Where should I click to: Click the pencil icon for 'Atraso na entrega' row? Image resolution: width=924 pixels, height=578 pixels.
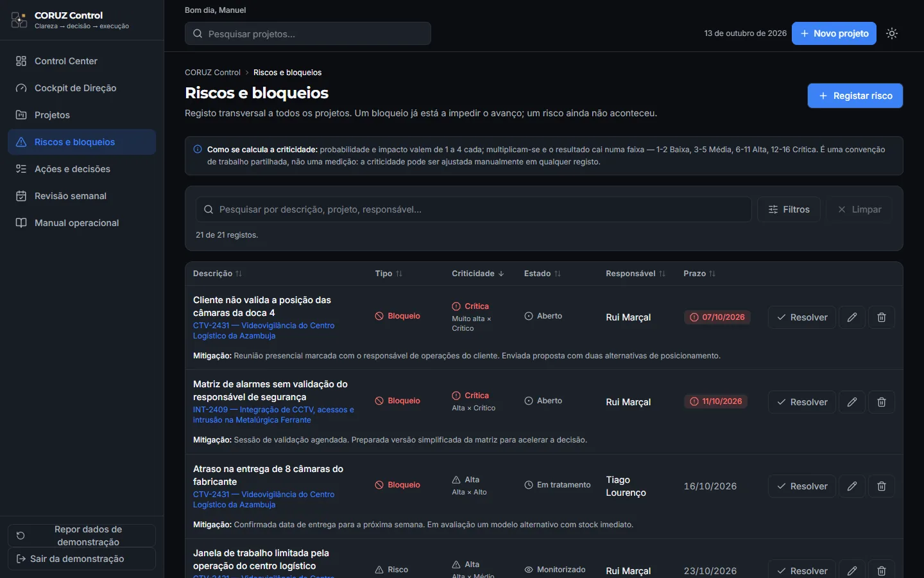pyautogui.click(x=852, y=486)
